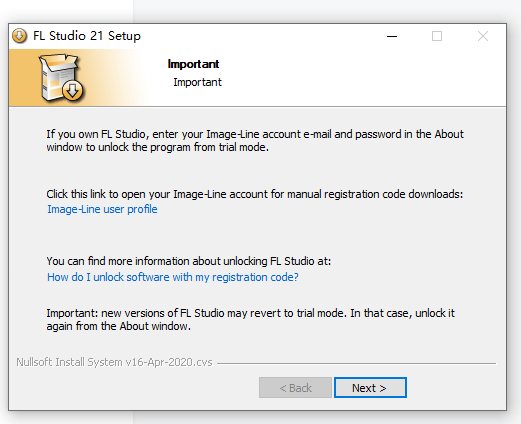Open the registration code unlock help link
The width and height of the screenshot is (521, 424).
[173, 277]
